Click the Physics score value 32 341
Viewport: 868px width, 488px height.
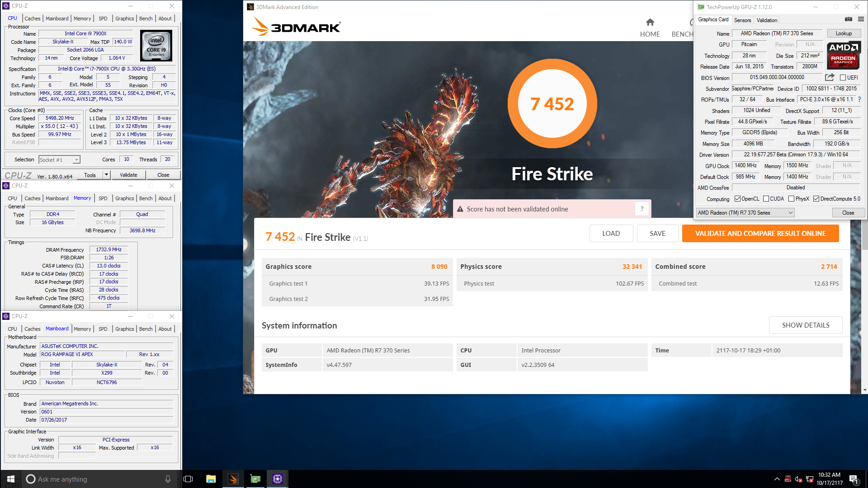(x=632, y=267)
